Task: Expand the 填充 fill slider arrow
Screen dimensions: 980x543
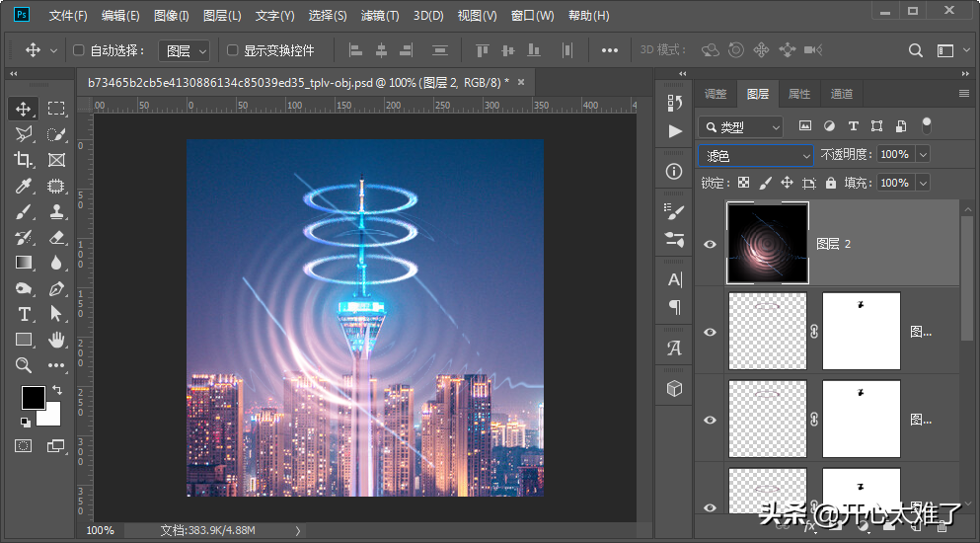Action: tap(923, 183)
